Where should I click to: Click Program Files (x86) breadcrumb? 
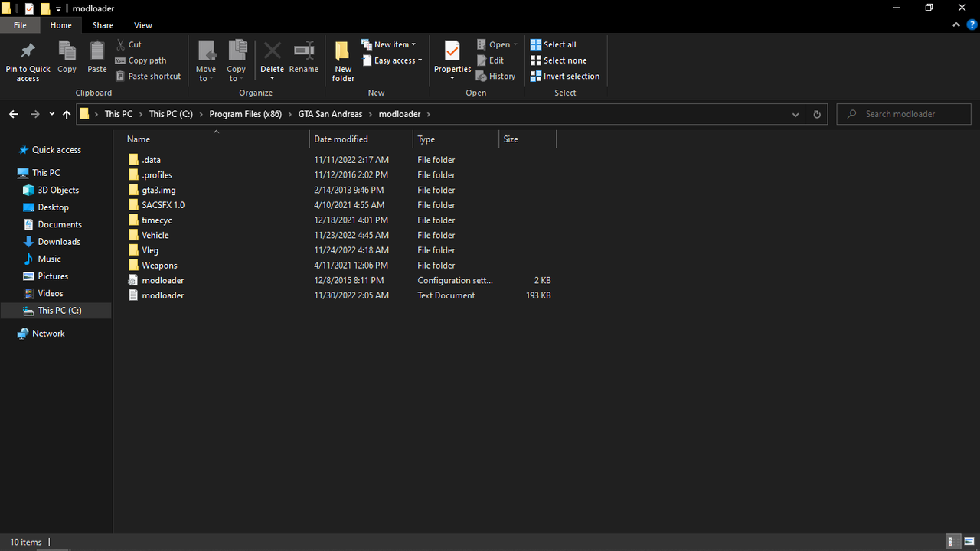[x=245, y=114]
